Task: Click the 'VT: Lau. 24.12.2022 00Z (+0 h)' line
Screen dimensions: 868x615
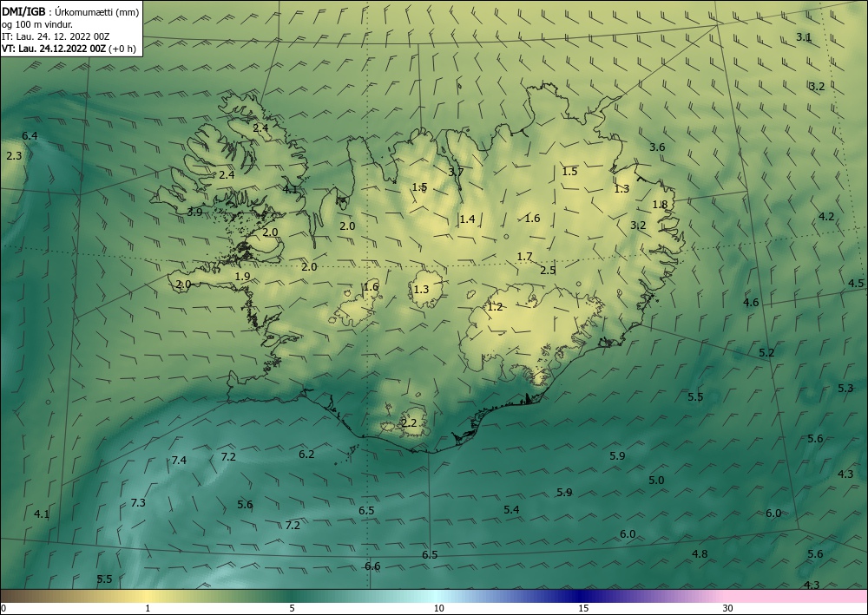Action: tap(69, 49)
